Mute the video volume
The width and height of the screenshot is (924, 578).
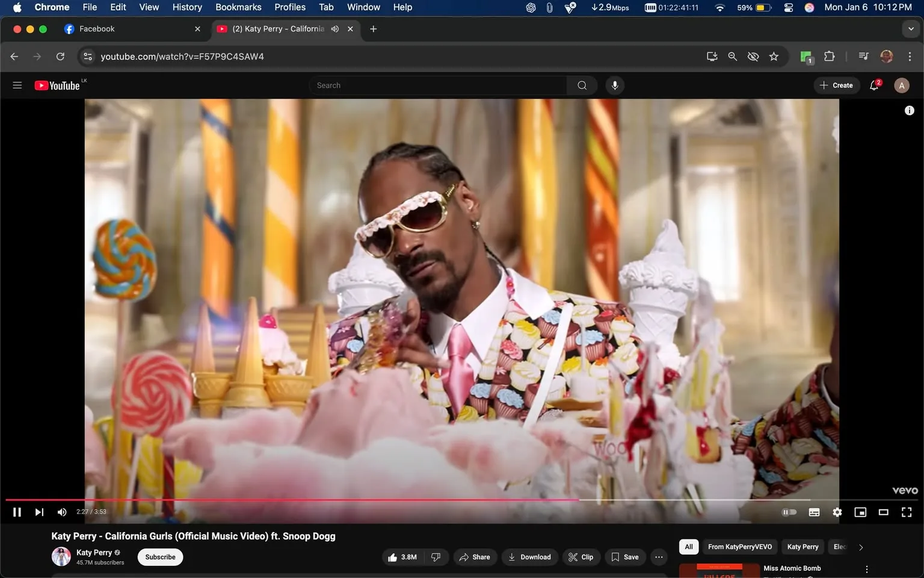61,512
